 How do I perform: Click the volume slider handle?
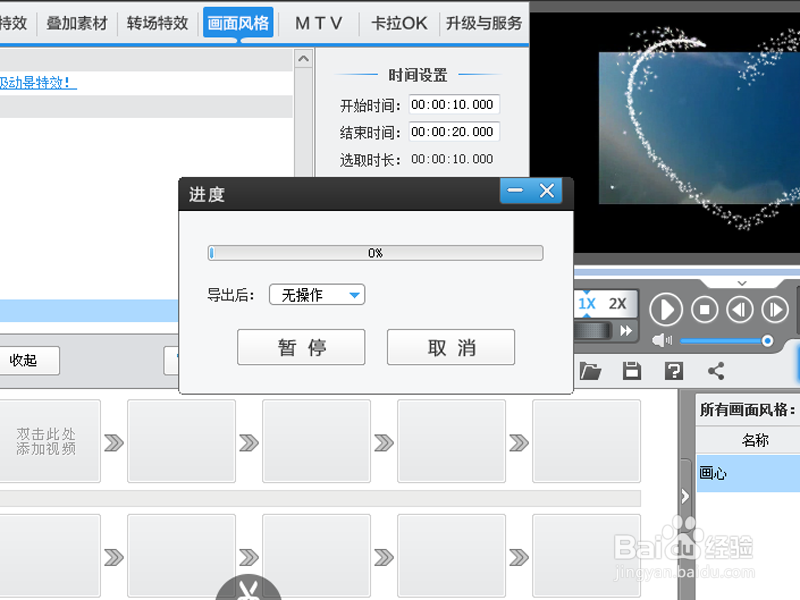[767, 341]
